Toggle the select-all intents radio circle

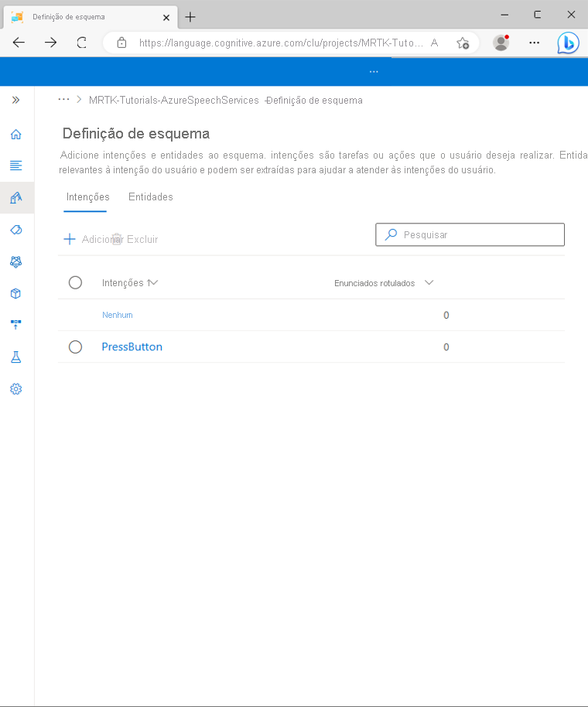[75, 282]
